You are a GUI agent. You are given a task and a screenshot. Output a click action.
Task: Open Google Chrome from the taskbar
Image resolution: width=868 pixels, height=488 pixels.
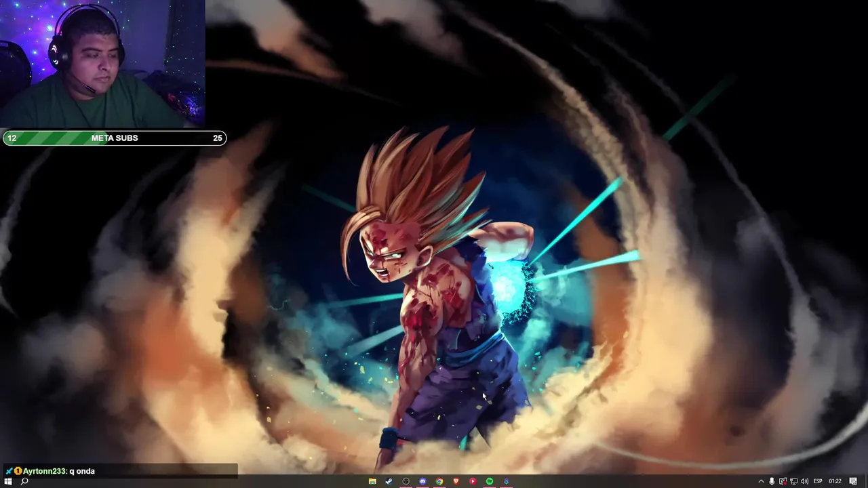pos(439,481)
